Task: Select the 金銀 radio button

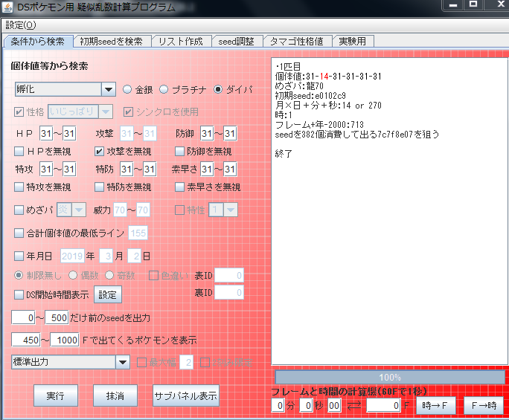Action: (127, 89)
